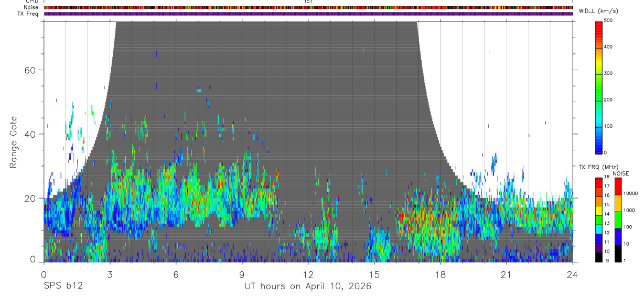644x297 pixels.
Task: Click the 100 label on the WID color bar
Action: [609, 126]
